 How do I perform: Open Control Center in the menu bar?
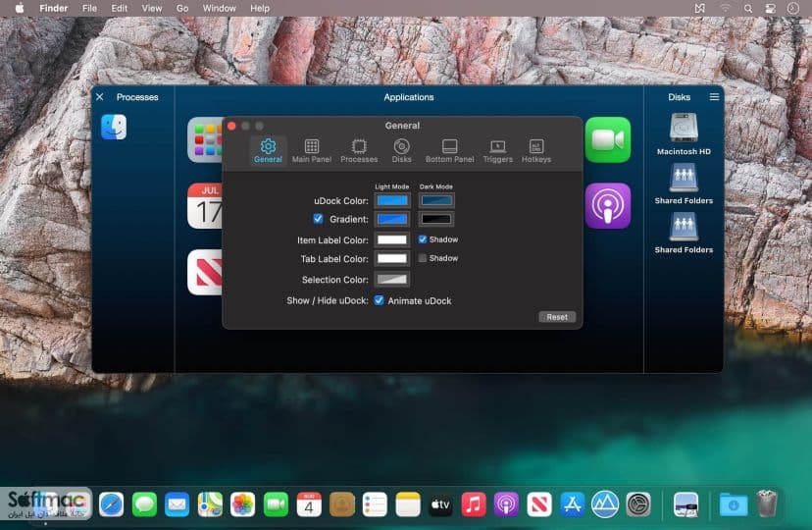pos(770,8)
